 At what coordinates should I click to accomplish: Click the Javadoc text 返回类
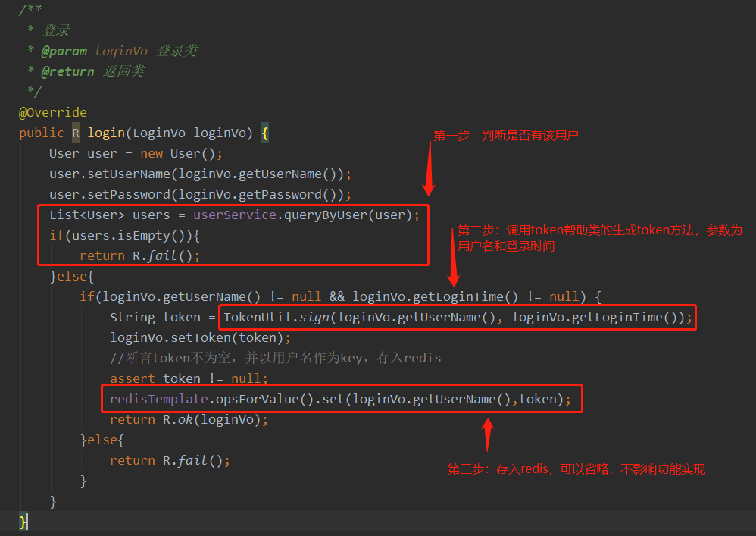click(x=123, y=71)
